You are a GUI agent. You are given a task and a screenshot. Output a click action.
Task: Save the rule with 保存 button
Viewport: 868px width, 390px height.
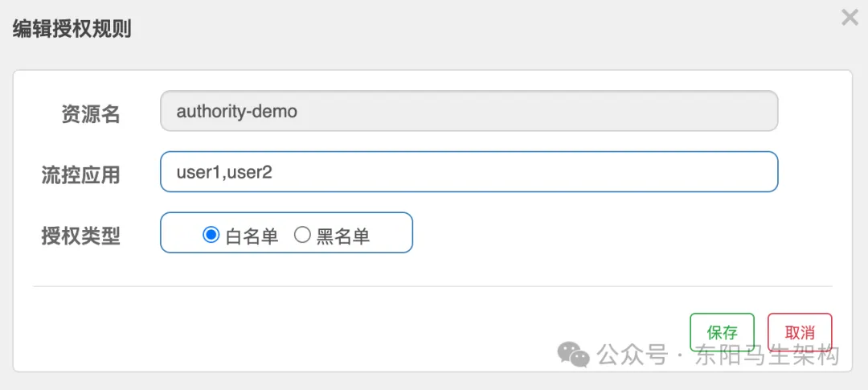tap(722, 332)
